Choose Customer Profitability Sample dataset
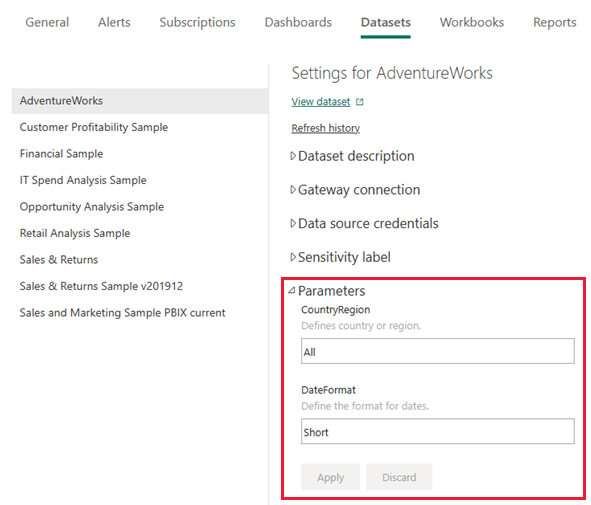 click(94, 127)
